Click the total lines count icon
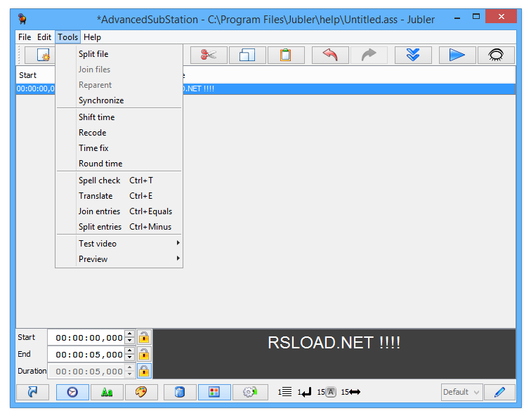531x420 pixels. [284, 392]
